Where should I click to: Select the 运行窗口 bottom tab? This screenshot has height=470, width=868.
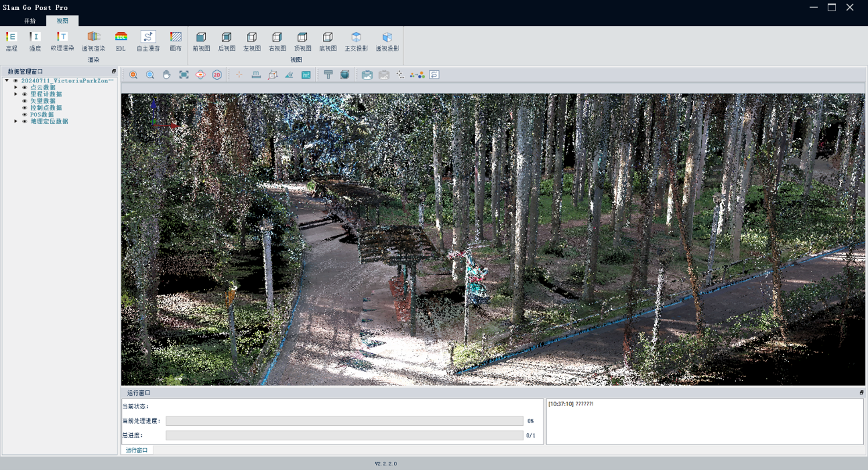[137, 450]
